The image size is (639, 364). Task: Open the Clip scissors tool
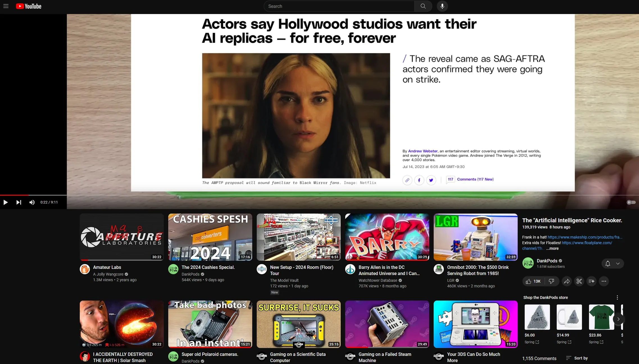point(579,281)
